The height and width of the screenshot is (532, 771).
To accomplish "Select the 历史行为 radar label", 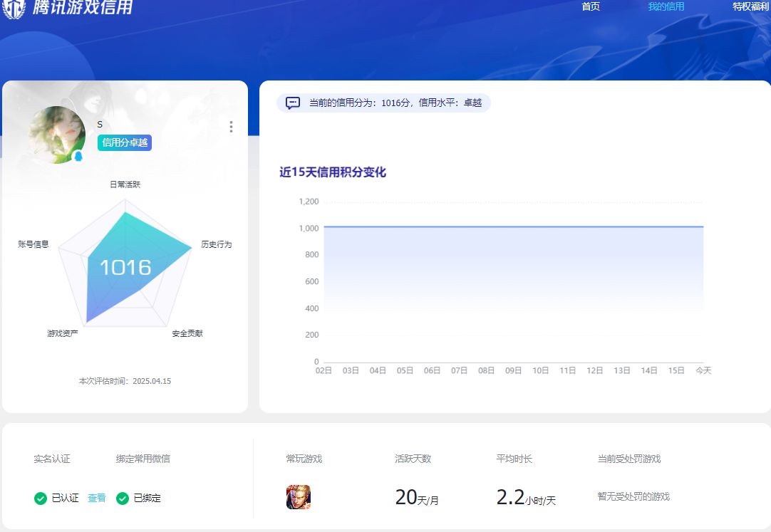I will coord(217,244).
